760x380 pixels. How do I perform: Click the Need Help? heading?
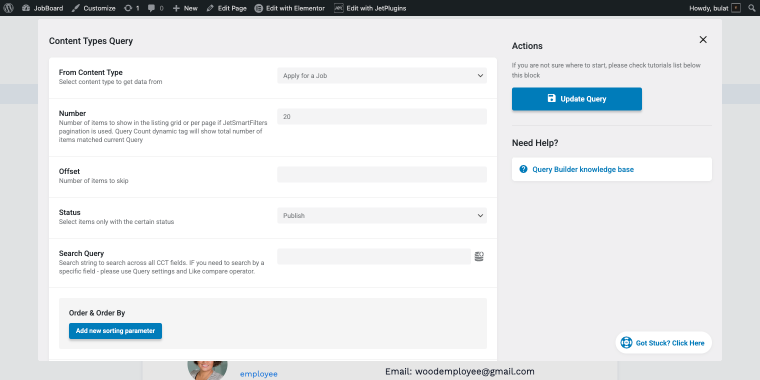click(x=535, y=143)
